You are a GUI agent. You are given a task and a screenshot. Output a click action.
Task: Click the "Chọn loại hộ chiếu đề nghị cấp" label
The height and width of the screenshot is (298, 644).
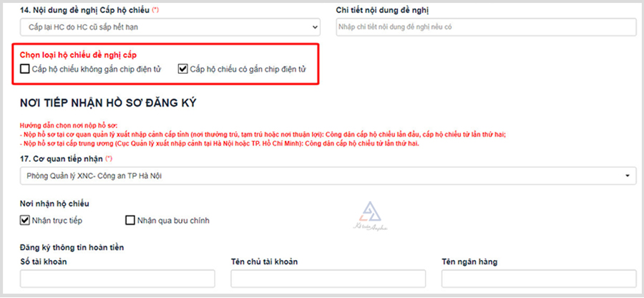click(x=79, y=54)
